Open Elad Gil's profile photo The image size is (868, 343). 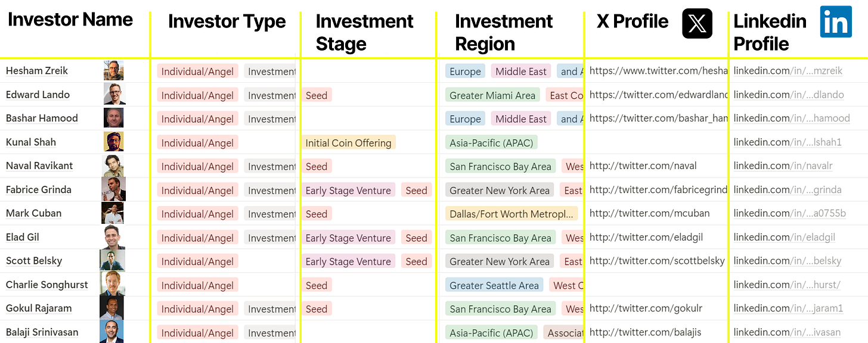click(113, 237)
